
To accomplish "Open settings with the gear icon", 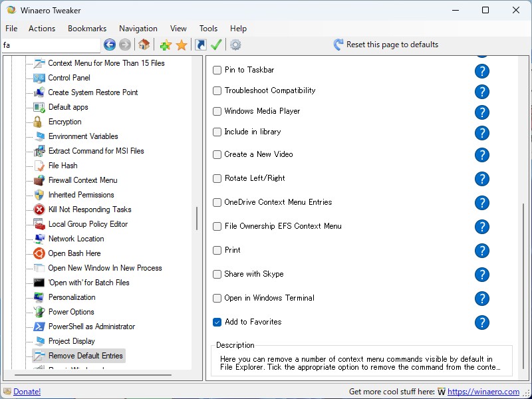I will [x=235, y=45].
